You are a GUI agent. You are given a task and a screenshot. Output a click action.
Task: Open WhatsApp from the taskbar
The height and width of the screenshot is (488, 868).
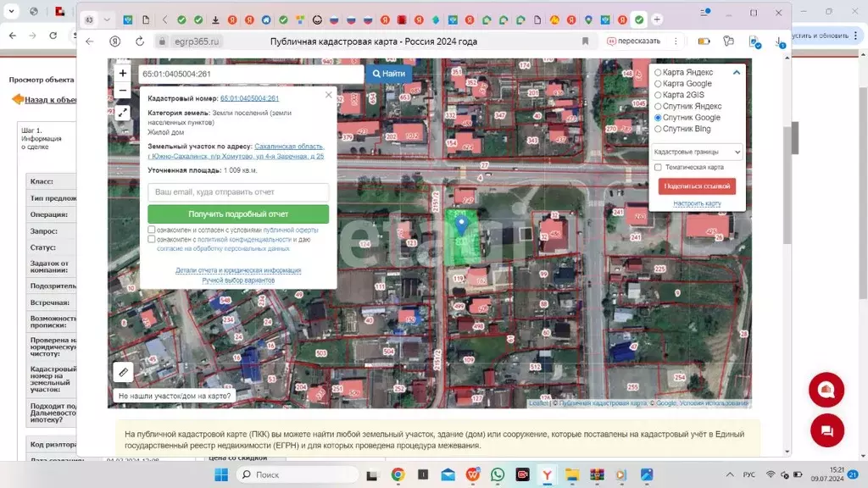tap(497, 474)
